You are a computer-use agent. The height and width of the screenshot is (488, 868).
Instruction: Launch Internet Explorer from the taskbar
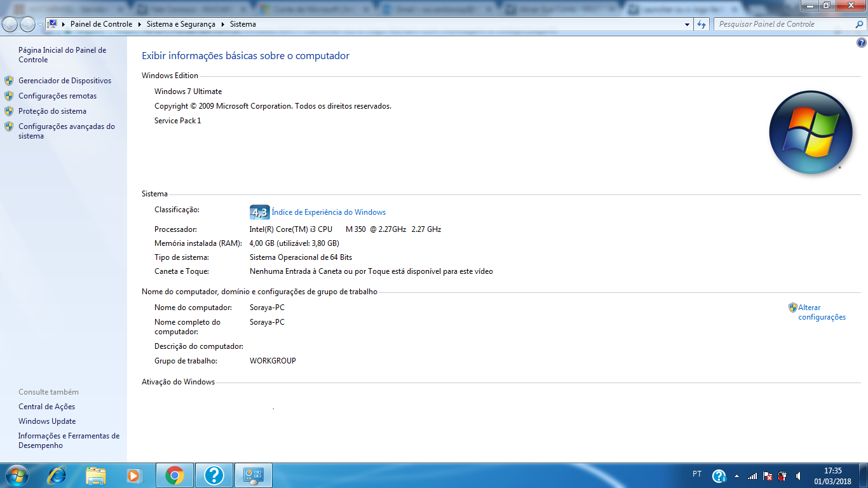[x=57, y=475]
